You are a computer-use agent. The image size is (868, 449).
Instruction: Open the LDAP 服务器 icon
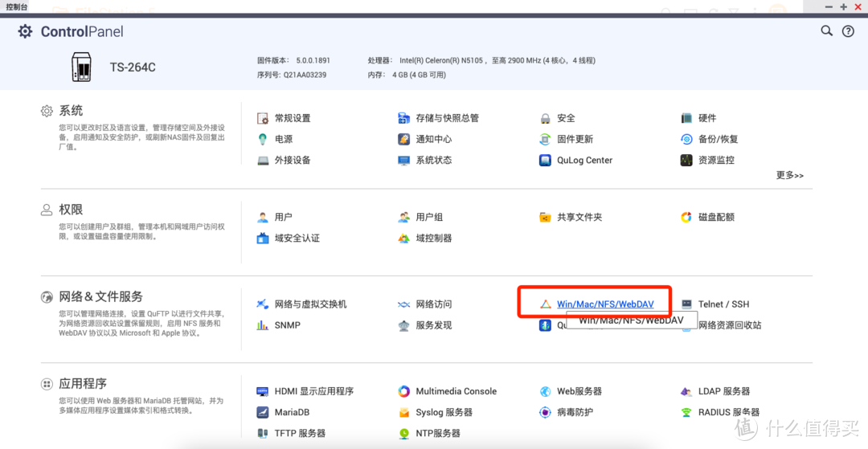(686, 391)
